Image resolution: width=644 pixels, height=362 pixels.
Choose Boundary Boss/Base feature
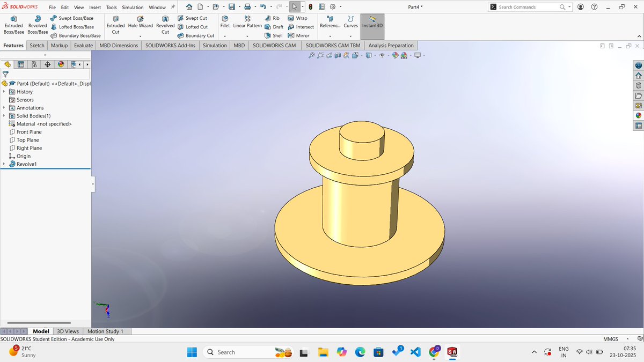[x=75, y=35]
